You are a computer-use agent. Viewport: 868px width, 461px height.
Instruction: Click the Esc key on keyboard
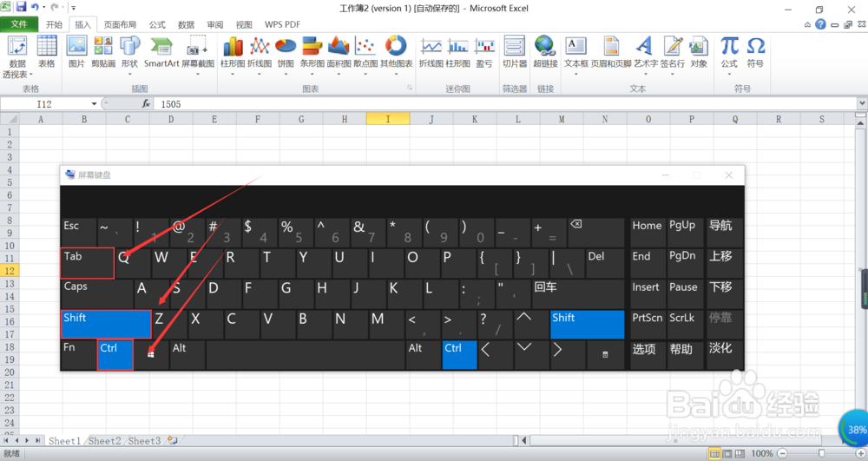[78, 232]
